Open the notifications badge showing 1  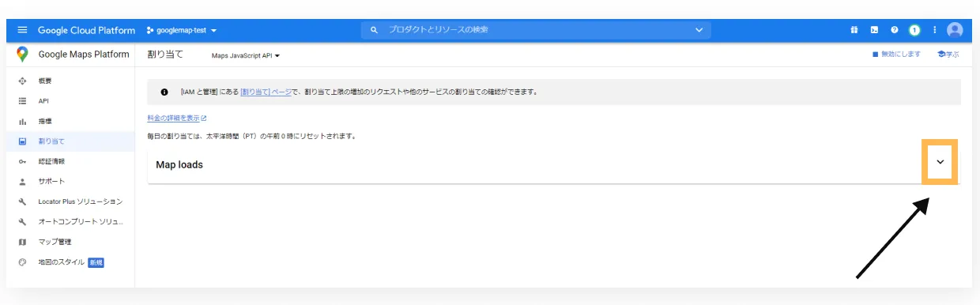pos(914,30)
